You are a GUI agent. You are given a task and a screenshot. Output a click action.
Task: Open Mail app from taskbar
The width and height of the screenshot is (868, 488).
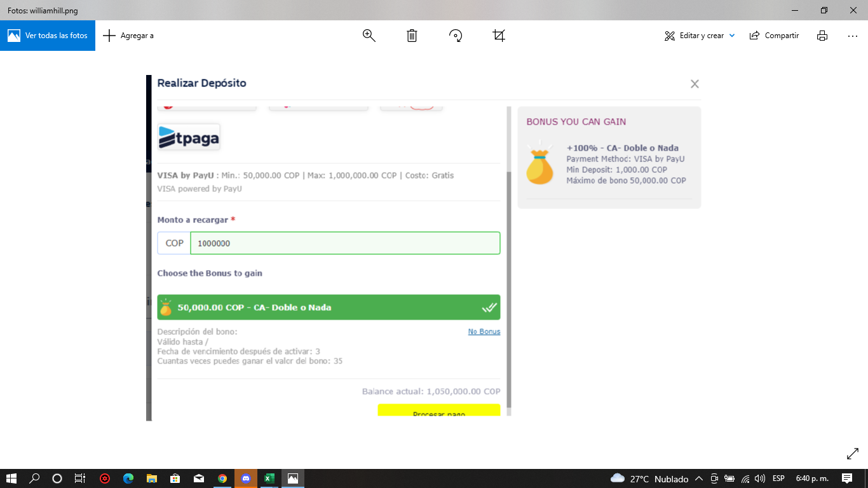click(x=199, y=478)
